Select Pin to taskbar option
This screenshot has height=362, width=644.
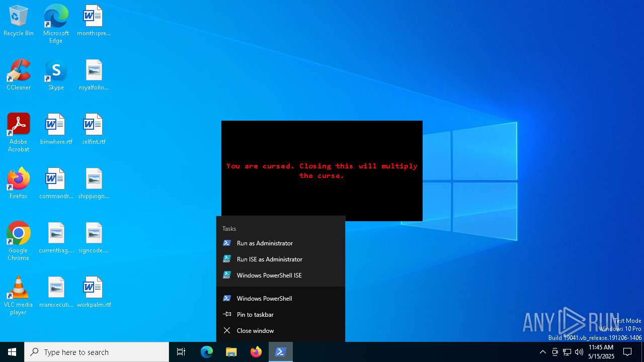(x=281, y=314)
